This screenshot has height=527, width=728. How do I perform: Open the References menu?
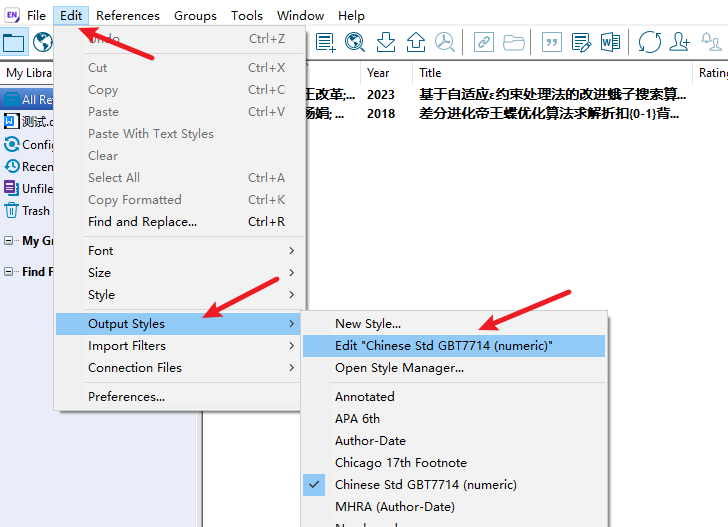tap(128, 16)
